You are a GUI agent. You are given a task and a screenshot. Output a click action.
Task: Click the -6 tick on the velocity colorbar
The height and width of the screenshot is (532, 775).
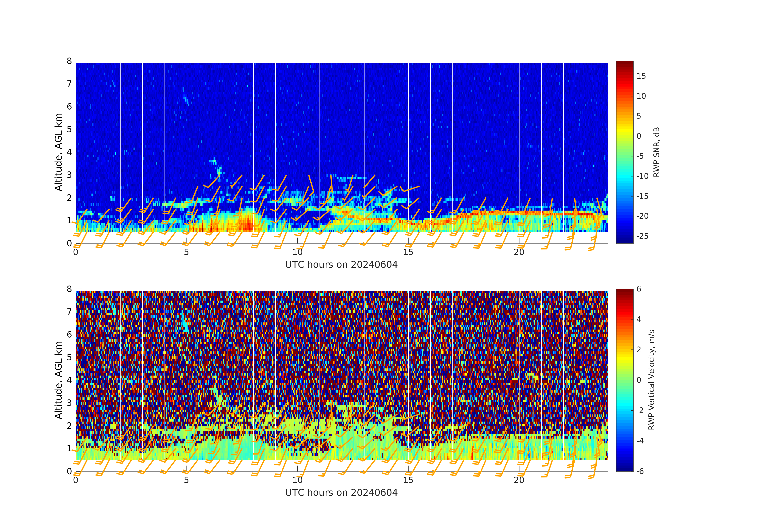[640, 471]
